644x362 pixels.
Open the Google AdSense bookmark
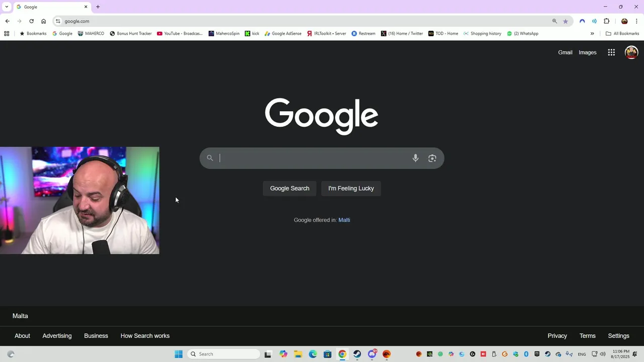coord(283,34)
